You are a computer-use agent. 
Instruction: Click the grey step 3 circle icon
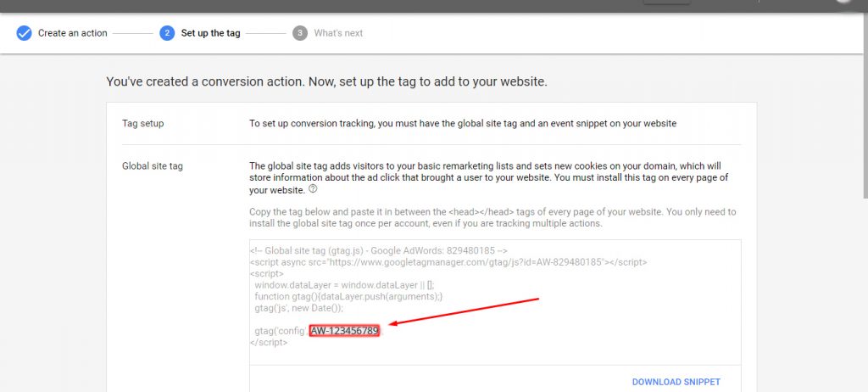[x=300, y=33]
